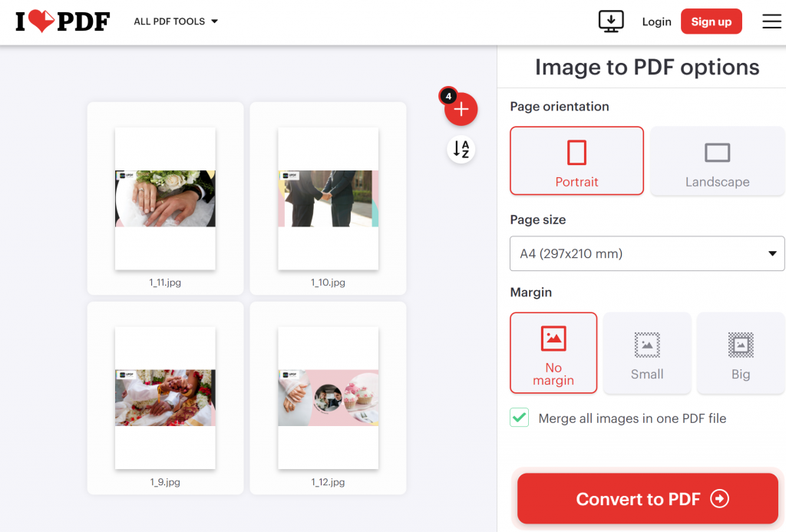Select the Big margin option

(x=740, y=352)
